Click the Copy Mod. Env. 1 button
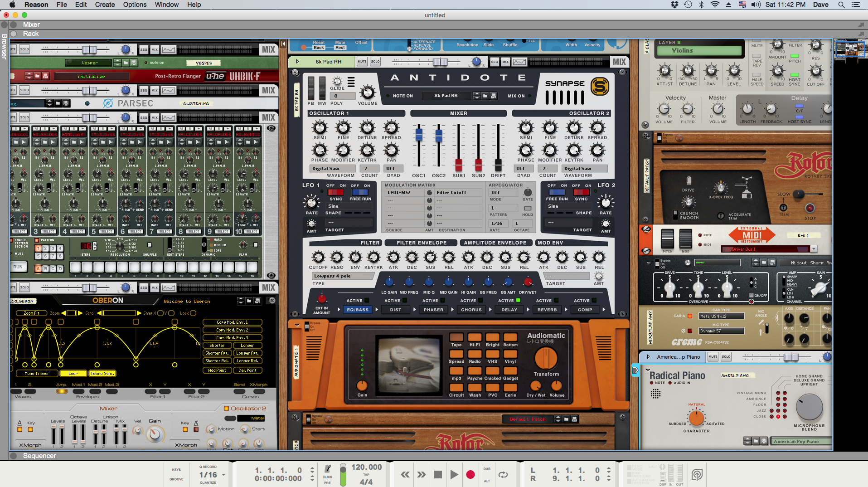Image resolution: width=868 pixels, height=487 pixels. pos(232,322)
